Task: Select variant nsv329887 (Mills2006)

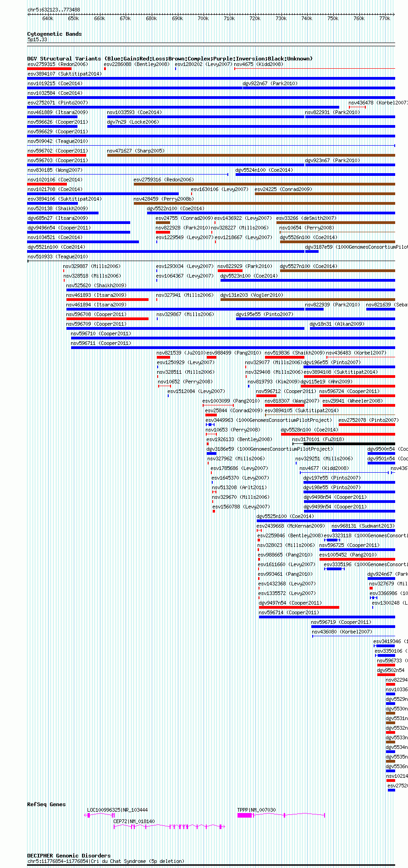Action: pyautogui.click(x=92, y=267)
